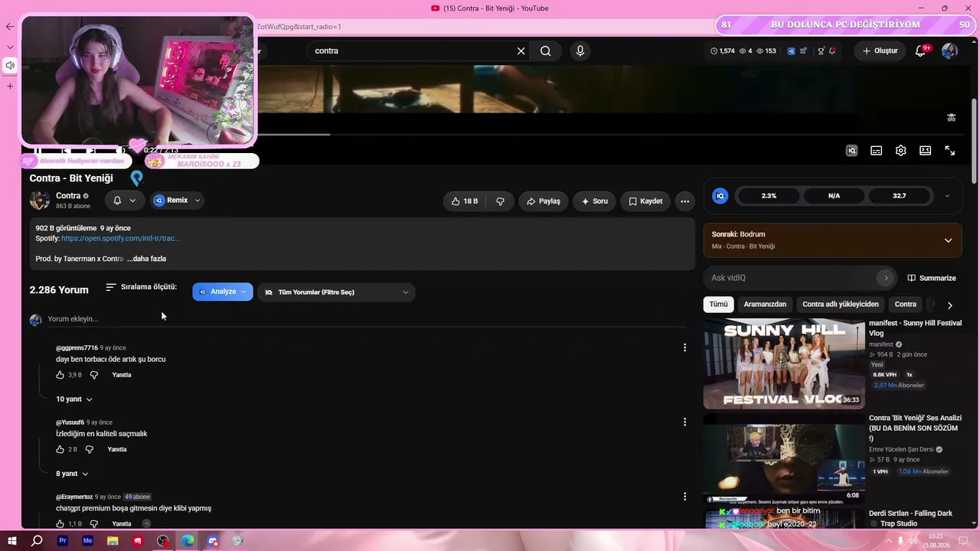This screenshot has width=980, height=551.
Task: Show more filter chips with the arrow
Action: [950, 305]
